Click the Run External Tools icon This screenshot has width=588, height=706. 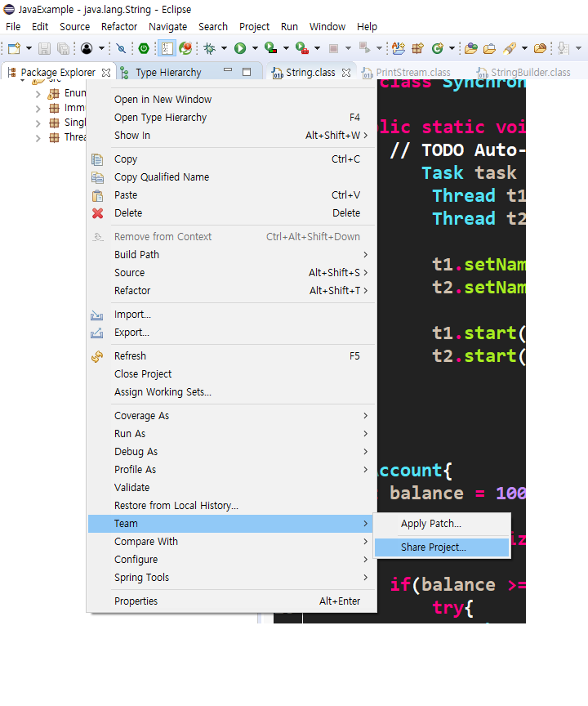(302, 48)
